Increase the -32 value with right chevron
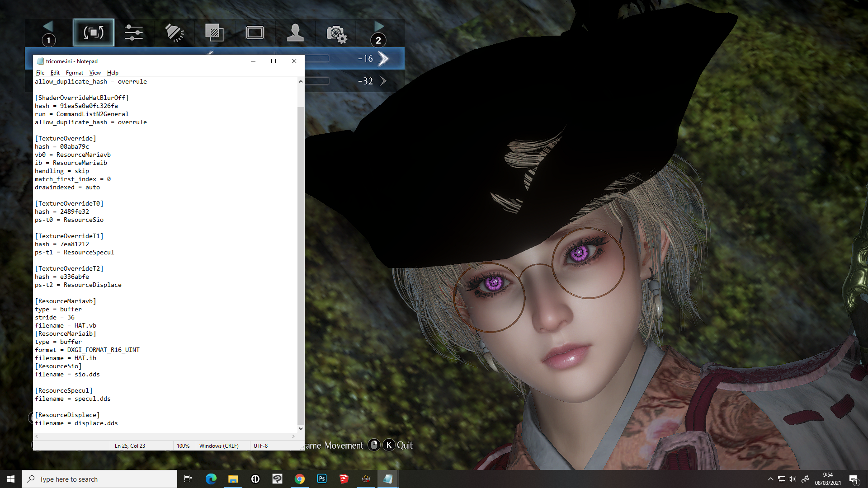 coord(383,81)
